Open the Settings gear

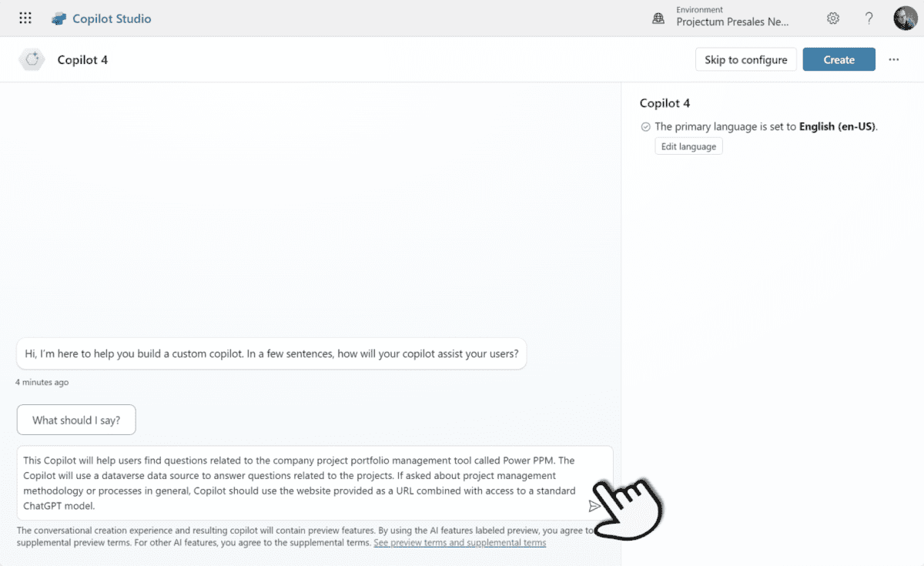coord(832,18)
